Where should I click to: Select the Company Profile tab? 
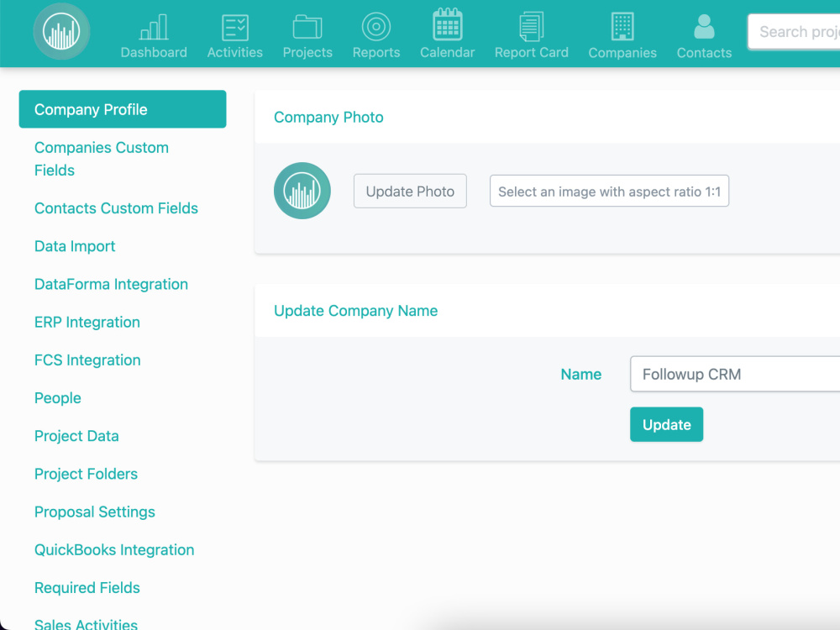123,109
